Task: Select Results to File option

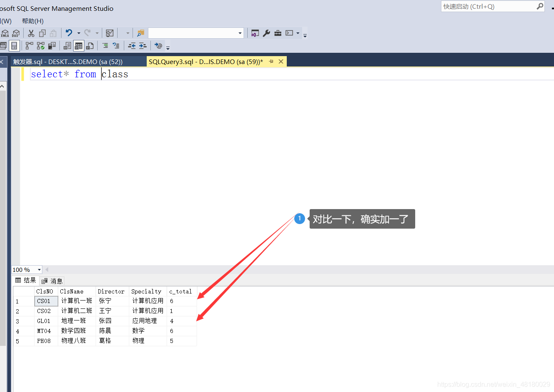Action: pyautogui.click(x=90, y=46)
